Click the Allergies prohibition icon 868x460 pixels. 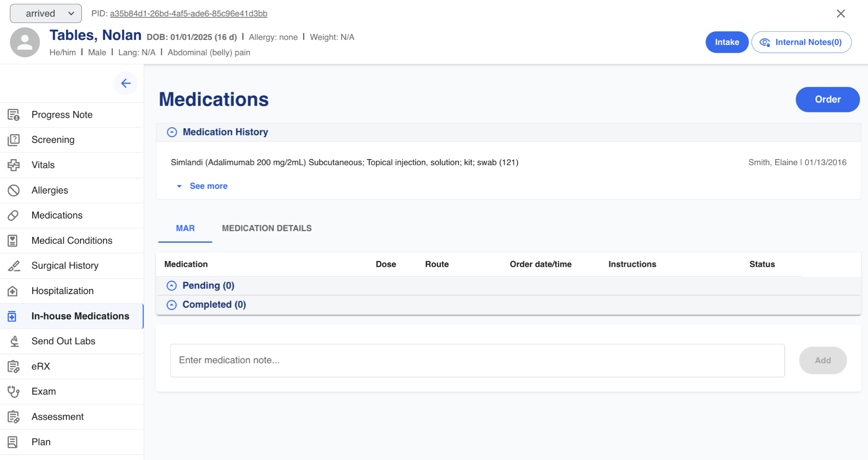point(14,190)
